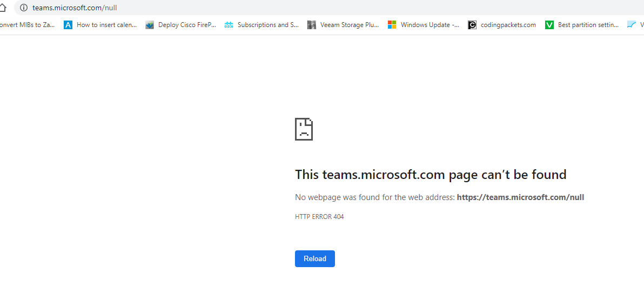
Task: Open the 'Deploy Cisco FireP...' bookmark
Action: [180, 25]
